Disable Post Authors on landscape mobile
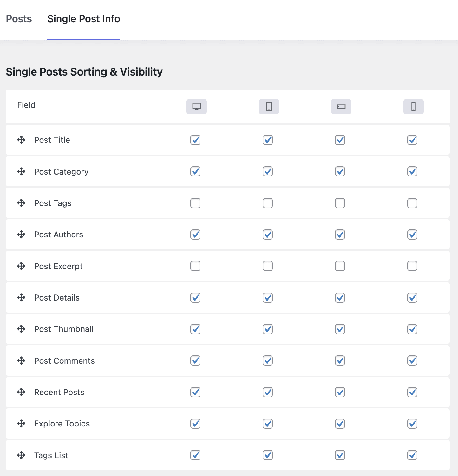This screenshot has height=476, width=458. point(340,235)
